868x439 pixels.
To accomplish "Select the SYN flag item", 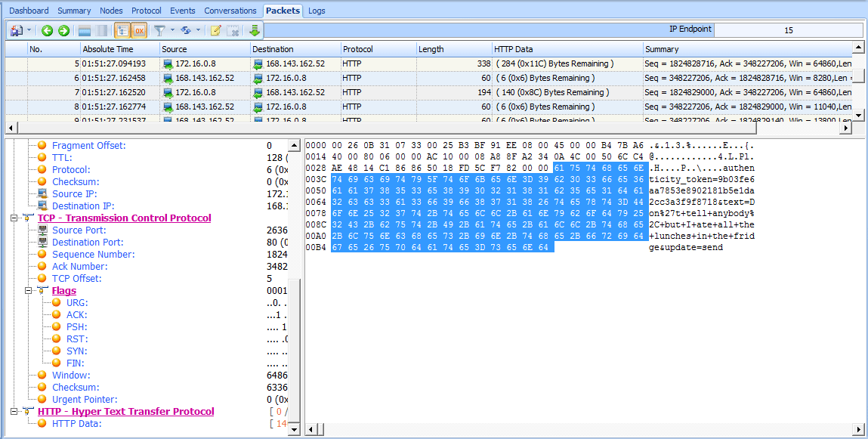I will pos(76,351).
